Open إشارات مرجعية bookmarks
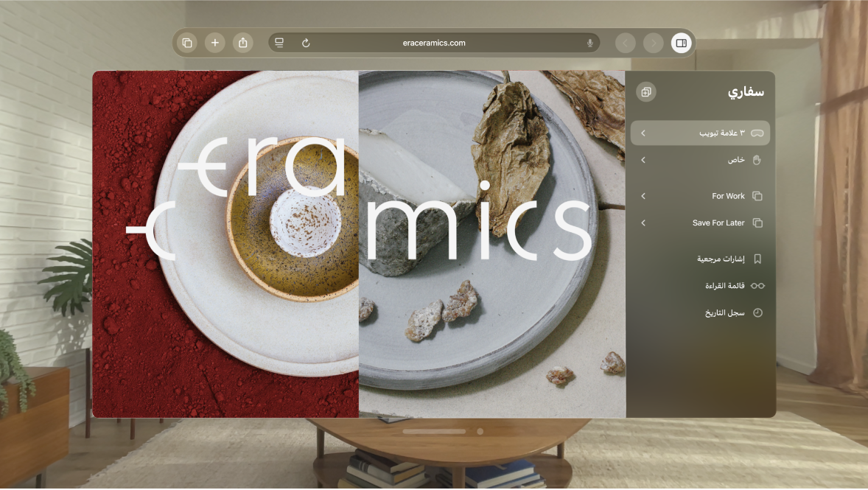Image resolution: width=868 pixels, height=490 pixels. click(700, 259)
